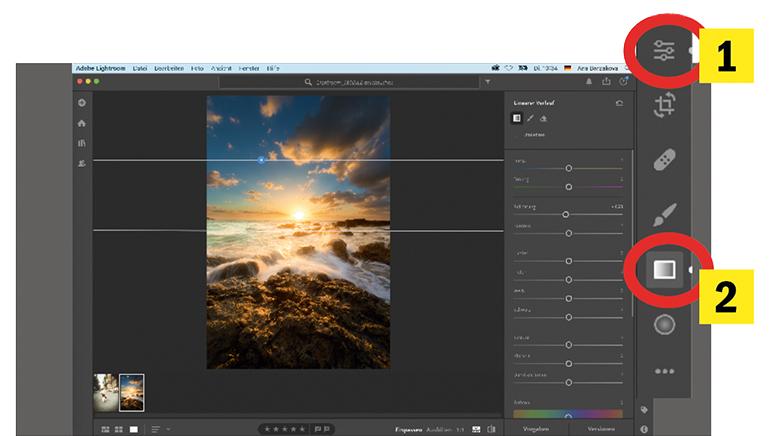Screen dimensions: 770x436
Task: Switch to photo grid view icon
Action: coord(105,429)
